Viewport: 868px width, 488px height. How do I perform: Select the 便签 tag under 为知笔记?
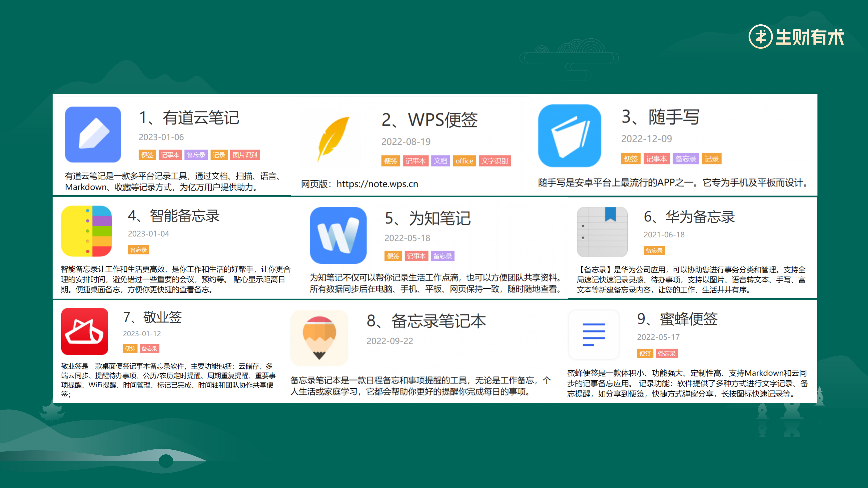393,256
